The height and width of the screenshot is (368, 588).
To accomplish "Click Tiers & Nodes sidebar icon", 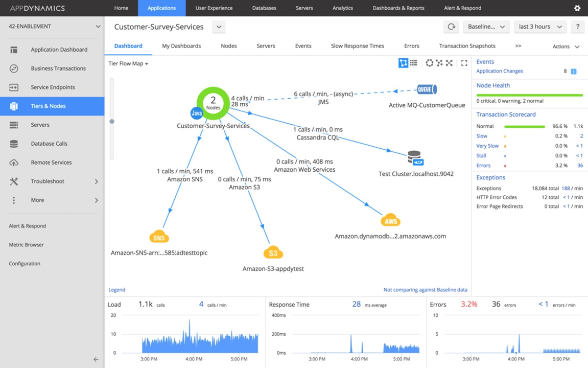I will point(14,106).
